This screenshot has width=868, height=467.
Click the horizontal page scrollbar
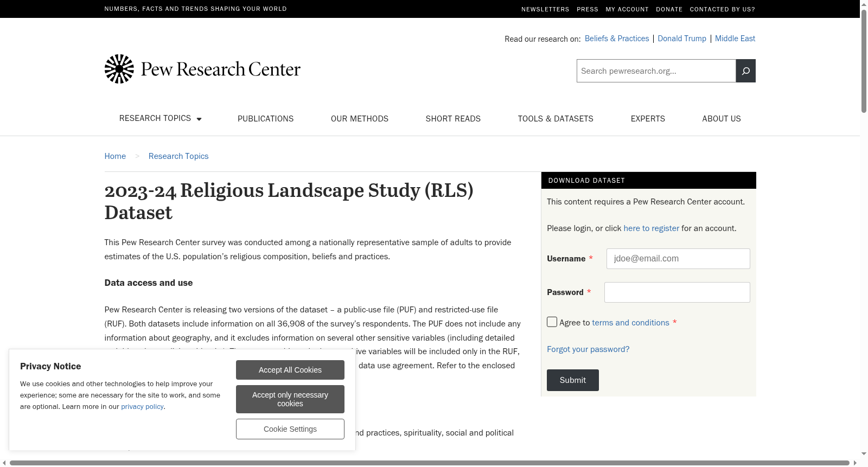coord(429,463)
